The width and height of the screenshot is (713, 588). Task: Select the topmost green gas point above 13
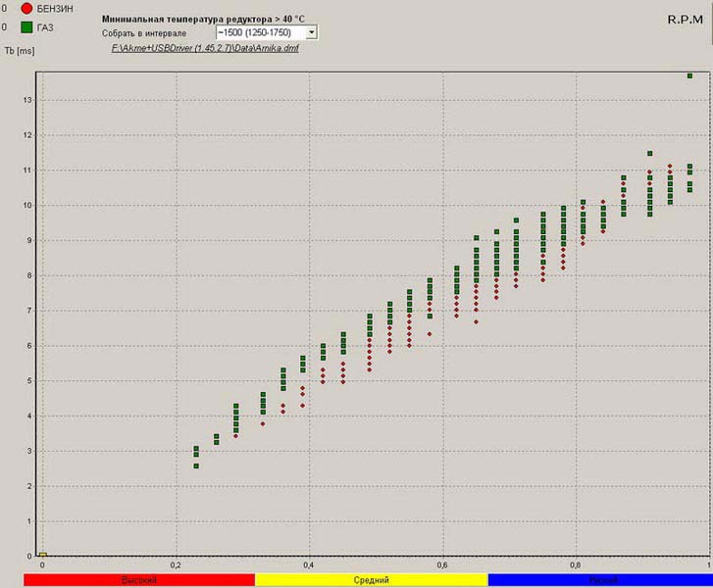[x=689, y=75]
